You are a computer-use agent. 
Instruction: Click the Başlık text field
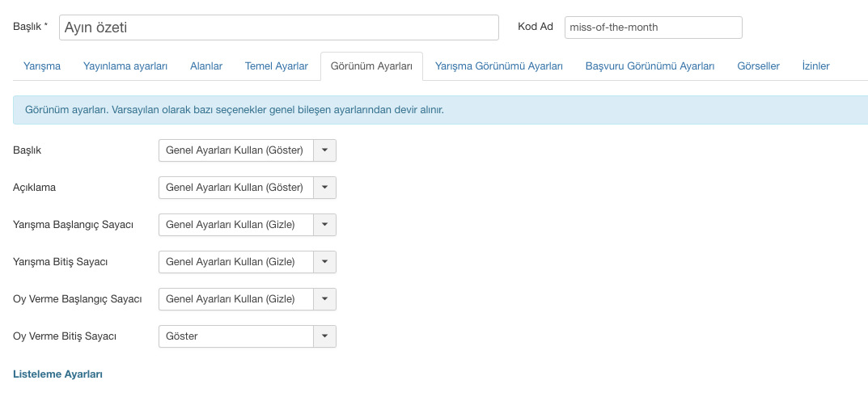tap(278, 27)
